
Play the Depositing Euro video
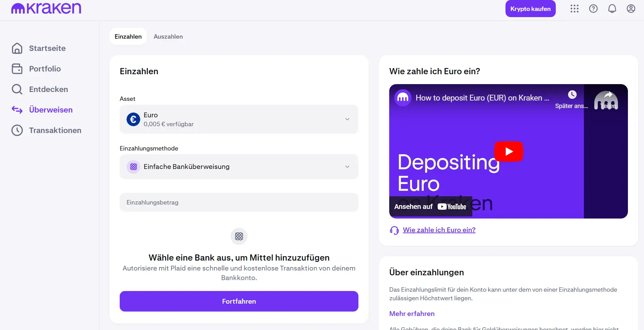pos(509,151)
